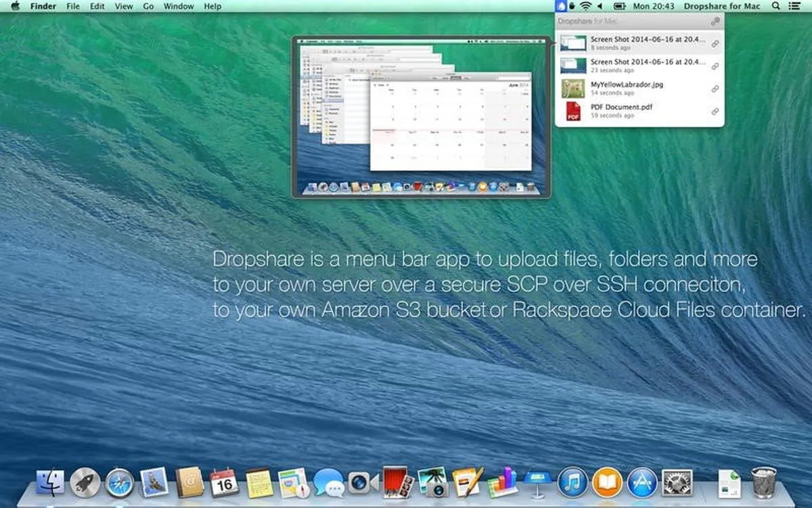Open iTunes from the Dock
Screen dimensions: 812x508
click(572, 483)
